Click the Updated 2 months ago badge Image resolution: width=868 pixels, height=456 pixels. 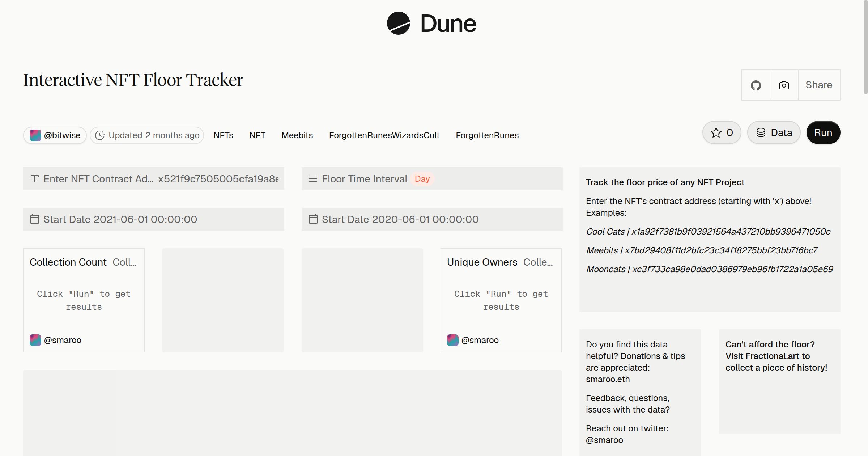(147, 135)
